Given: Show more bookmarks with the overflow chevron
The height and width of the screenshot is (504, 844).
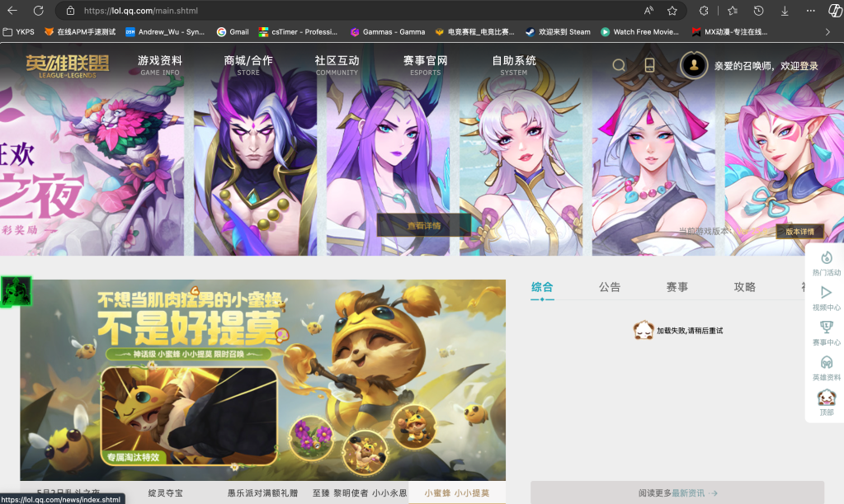Looking at the screenshot, I should pyautogui.click(x=827, y=32).
